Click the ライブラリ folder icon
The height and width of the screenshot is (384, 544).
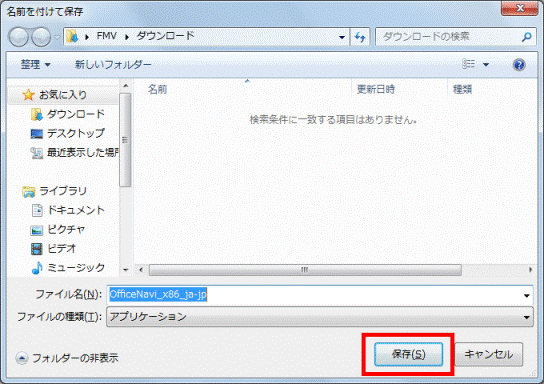(28, 191)
